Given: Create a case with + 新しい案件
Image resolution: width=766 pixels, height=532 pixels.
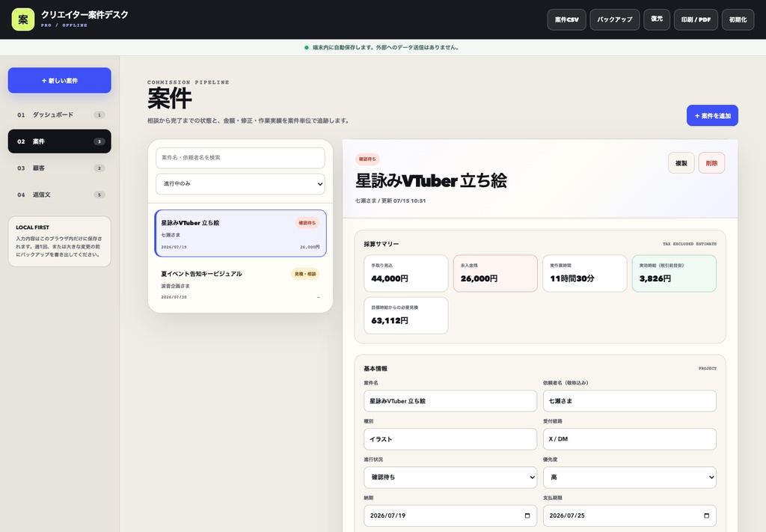Looking at the screenshot, I should (x=60, y=80).
